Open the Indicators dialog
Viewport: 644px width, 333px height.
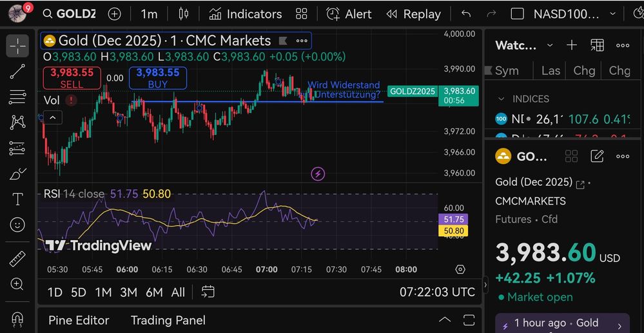[245, 14]
